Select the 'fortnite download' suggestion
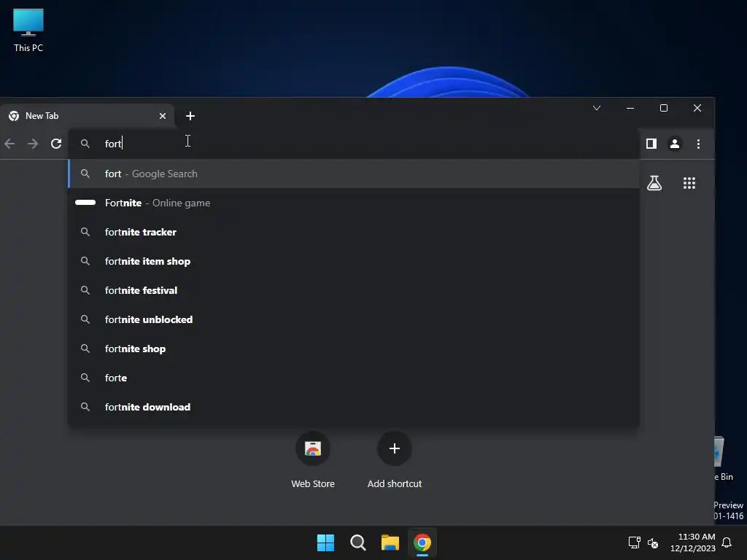 (x=354, y=407)
